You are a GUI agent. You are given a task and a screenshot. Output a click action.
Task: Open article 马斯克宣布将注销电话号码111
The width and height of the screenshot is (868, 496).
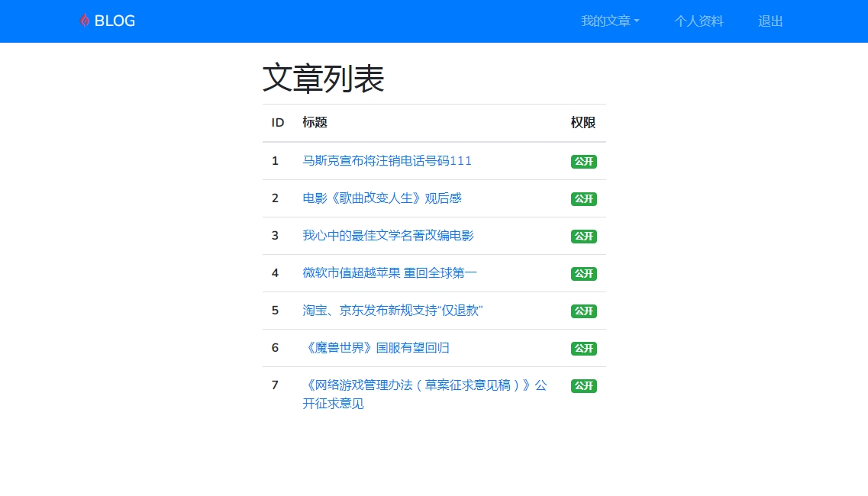[x=387, y=161]
